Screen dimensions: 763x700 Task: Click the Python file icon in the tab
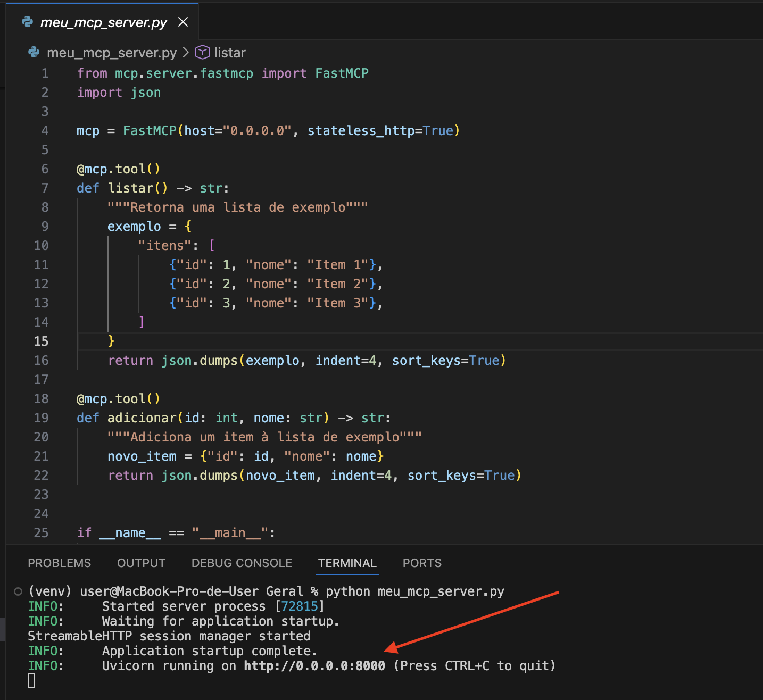point(27,22)
